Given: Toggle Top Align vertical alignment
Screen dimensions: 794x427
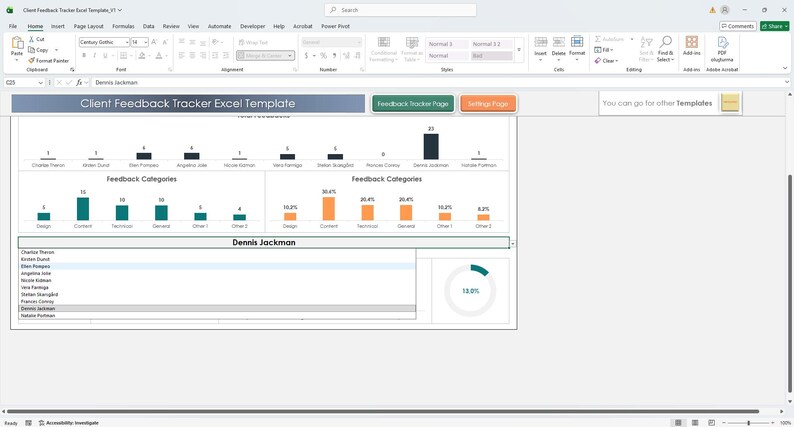Looking at the screenshot, I should (x=182, y=42).
